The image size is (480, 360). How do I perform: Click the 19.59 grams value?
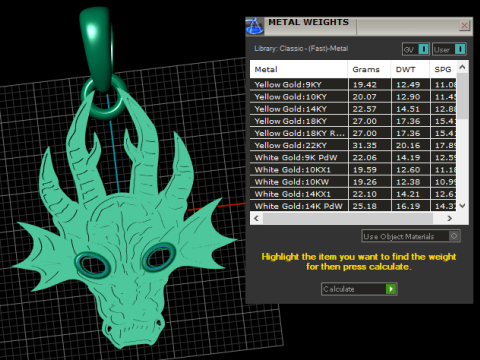[365, 170]
